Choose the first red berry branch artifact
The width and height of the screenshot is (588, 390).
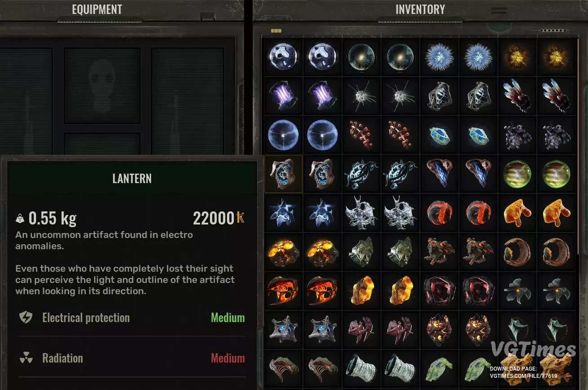pyautogui.click(x=361, y=135)
